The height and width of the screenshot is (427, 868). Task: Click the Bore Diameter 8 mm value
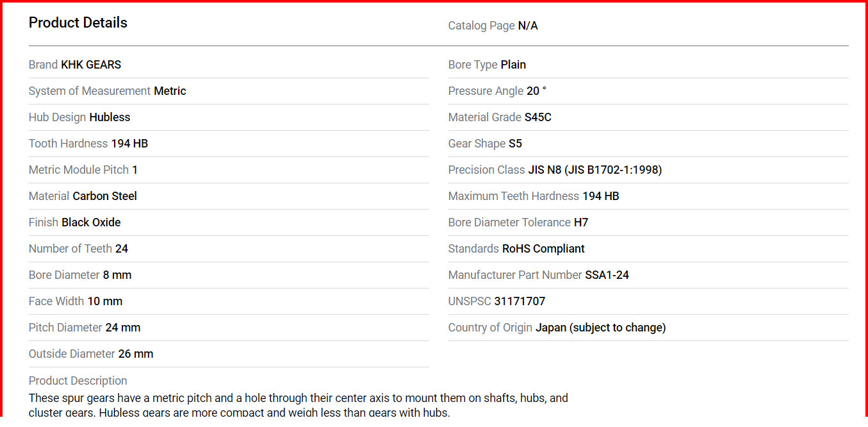pyautogui.click(x=117, y=275)
